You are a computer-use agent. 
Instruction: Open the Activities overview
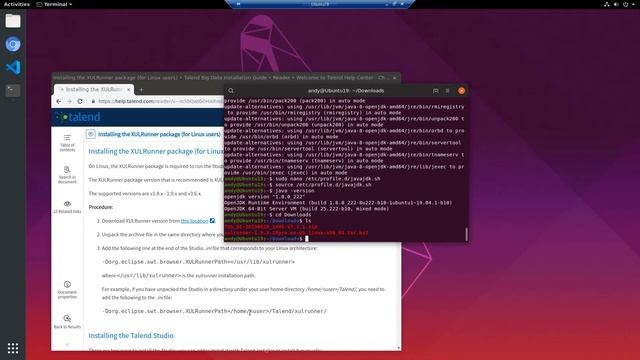click(17, 4)
